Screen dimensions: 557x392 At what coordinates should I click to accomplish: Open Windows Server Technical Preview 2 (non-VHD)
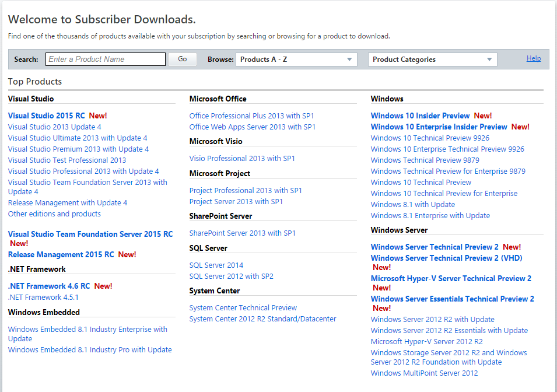(435, 247)
